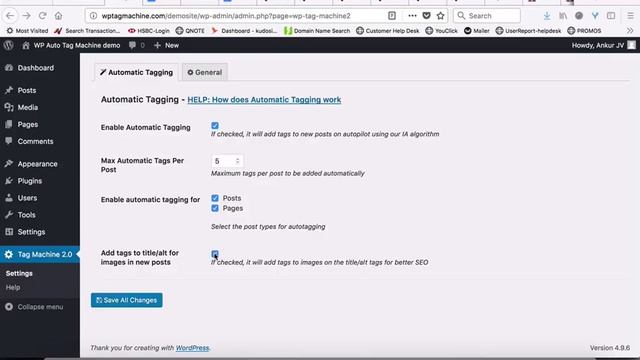Open QNOTE bookmark
This screenshot has height=360, width=640.
(x=190, y=31)
